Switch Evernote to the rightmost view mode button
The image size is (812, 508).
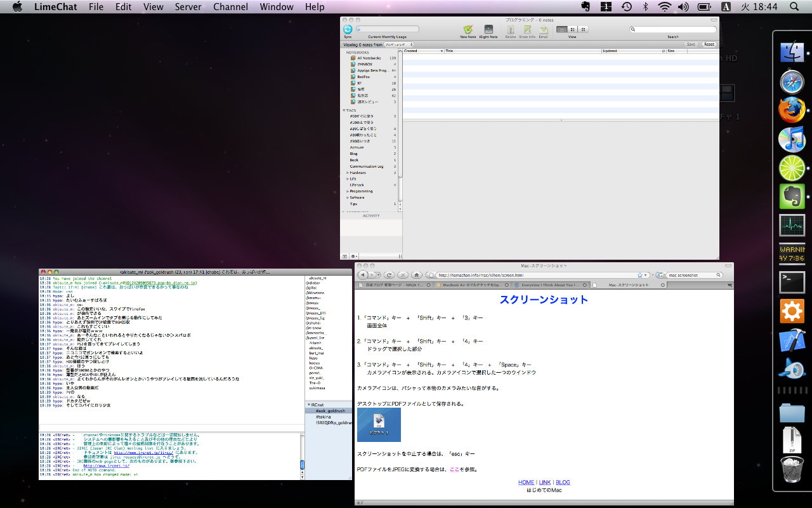[x=583, y=29]
